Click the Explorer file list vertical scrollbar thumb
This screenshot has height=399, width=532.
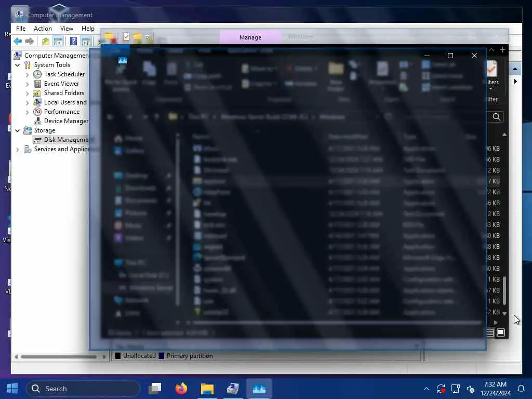point(504,290)
